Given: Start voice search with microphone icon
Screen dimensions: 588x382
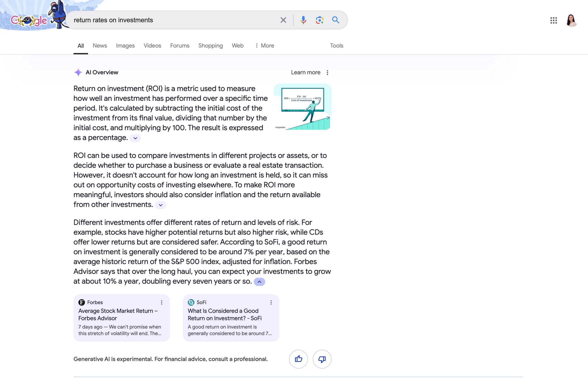Looking at the screenshot, I should pyautogui.click(x=303, y=20).
